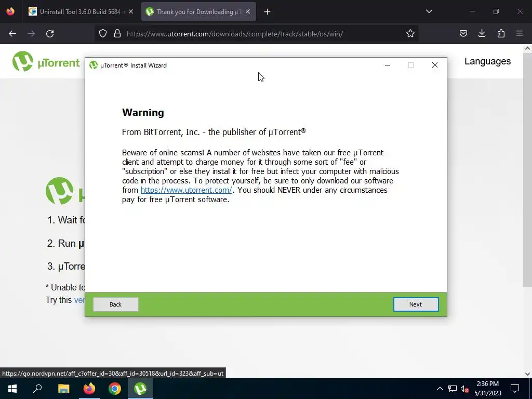Click Next in the µTorrent Install Wizard
The image size is (532, 399).
416,304
